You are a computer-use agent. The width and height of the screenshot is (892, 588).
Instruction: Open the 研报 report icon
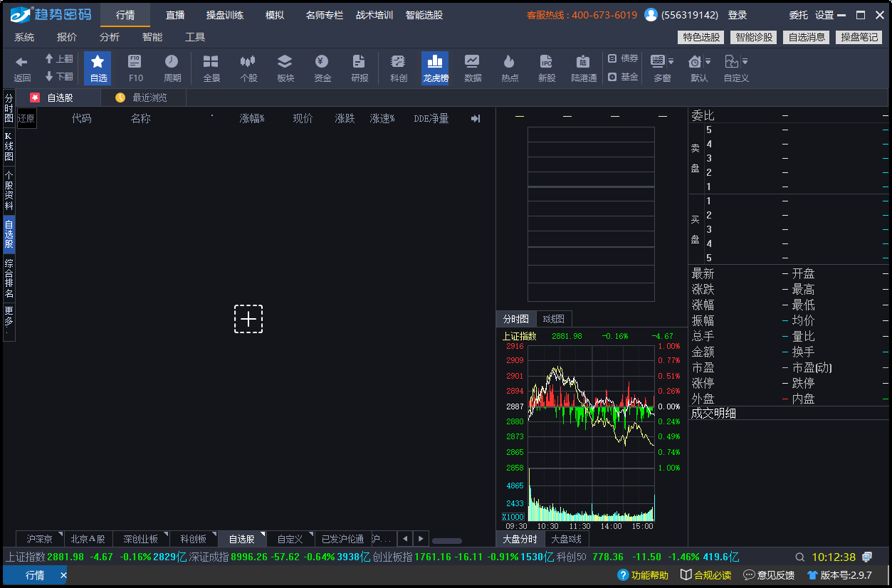[359, 61]
